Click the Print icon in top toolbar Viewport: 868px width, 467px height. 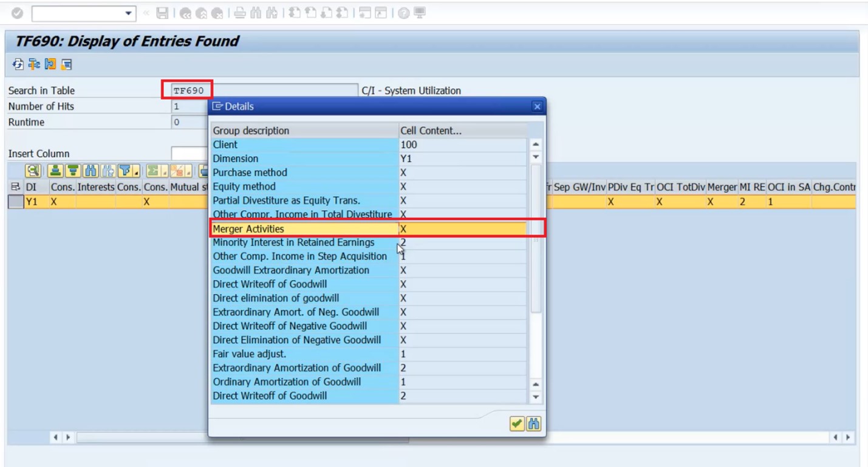point(240,13)
